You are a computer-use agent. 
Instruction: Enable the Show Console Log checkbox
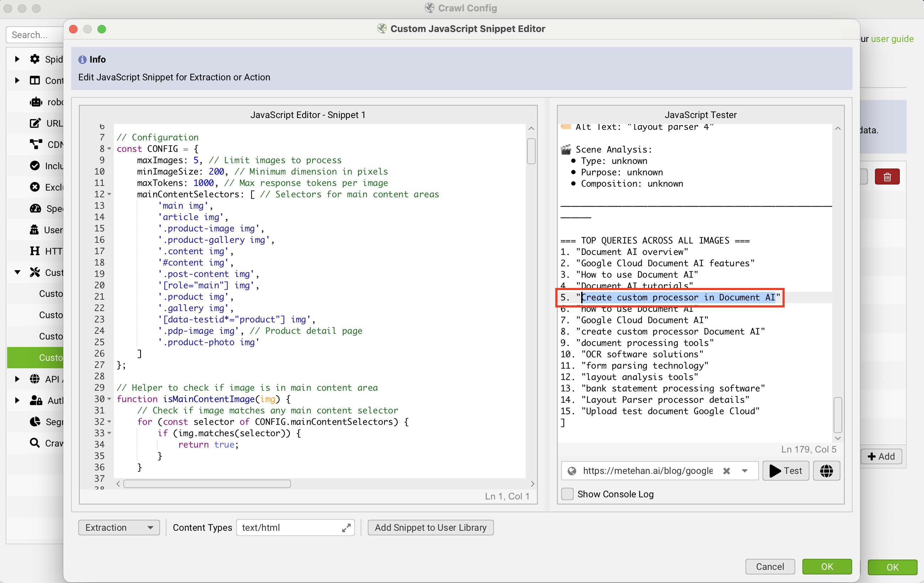point(568,494)
